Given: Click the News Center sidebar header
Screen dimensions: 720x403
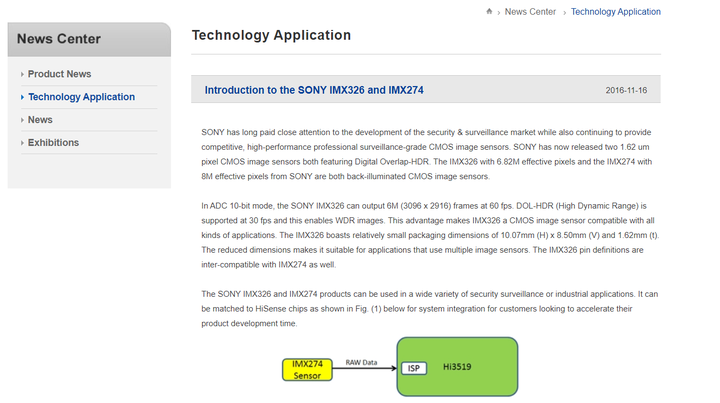Looking at the screenshot, I should [89, 39].
